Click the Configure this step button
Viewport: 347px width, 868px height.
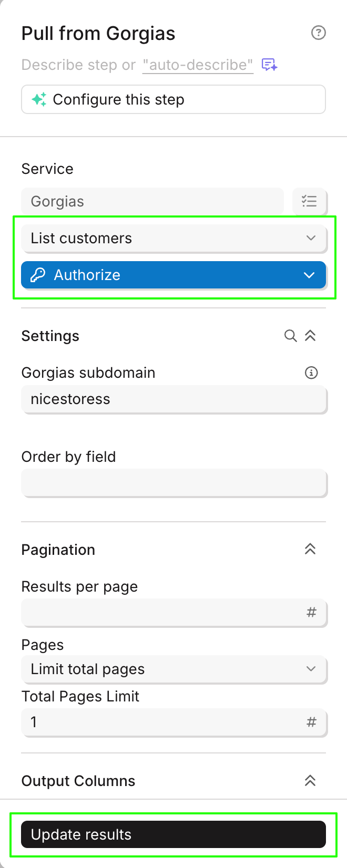pyautogui.click(x=173, y=99)
